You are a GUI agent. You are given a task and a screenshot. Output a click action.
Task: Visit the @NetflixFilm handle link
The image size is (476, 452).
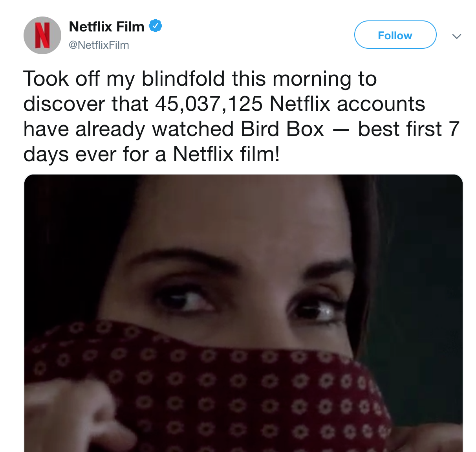pyautogui.click(x=99, y=45)
